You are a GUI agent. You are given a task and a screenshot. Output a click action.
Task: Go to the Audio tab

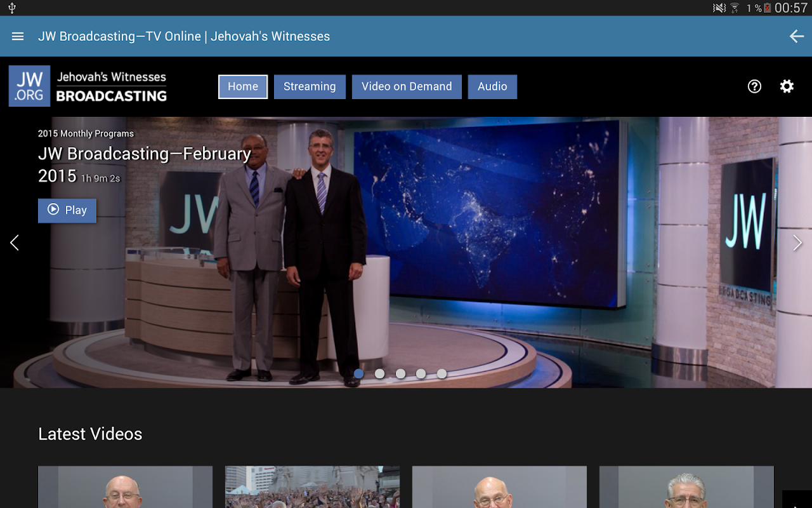coord(492,87)
